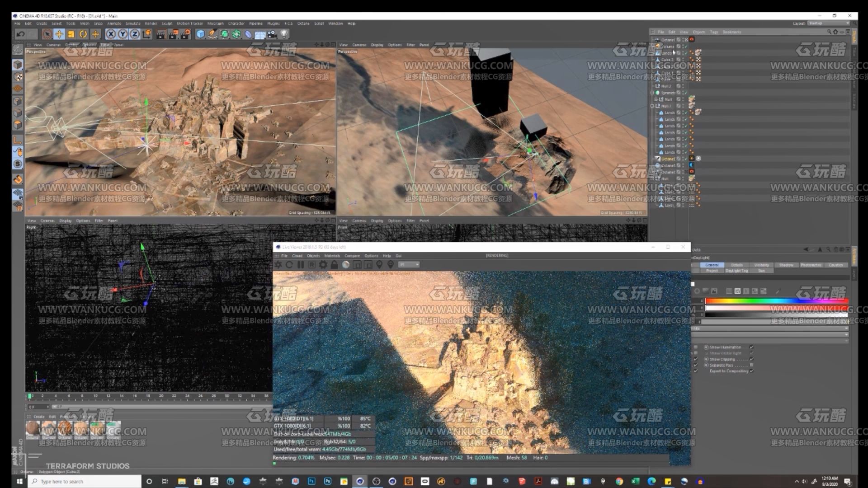868x488 pixels.
Task: Adjust the hue color slider
Action: tap(777, 301)
